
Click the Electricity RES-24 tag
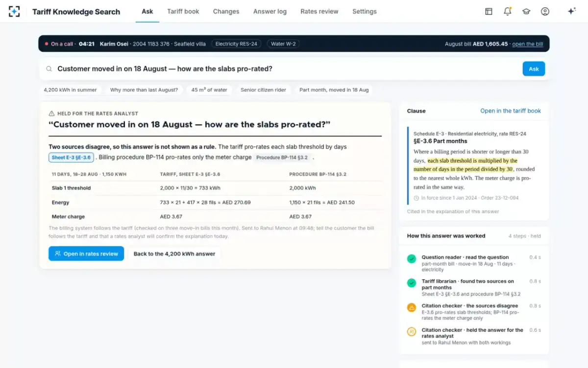(x=236, y=44)
